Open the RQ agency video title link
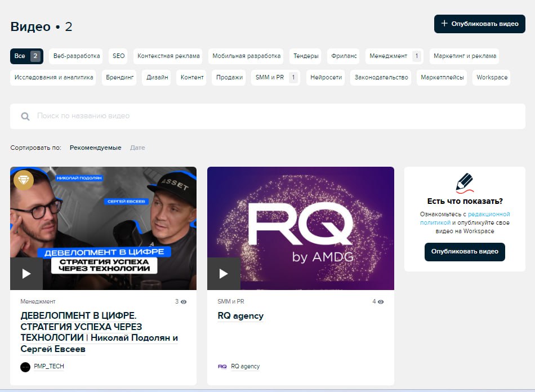Screen dimensions: 535x392 240,316
